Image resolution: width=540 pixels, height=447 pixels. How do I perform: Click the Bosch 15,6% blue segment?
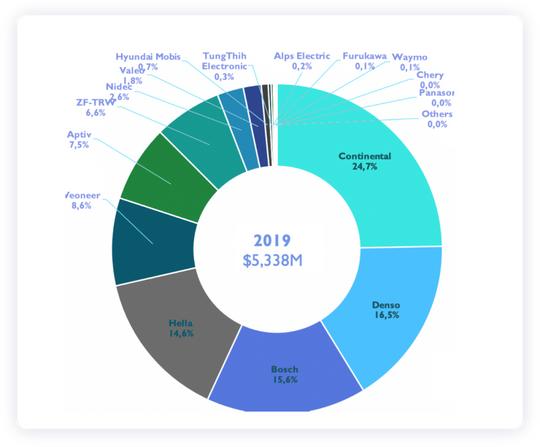click(286, 370)
